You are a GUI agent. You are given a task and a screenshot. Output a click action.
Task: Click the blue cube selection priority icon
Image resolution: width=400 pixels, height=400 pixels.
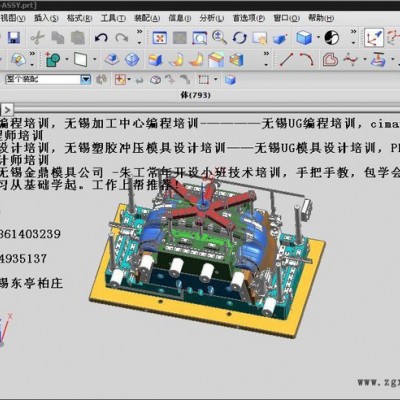click(230, 80)
